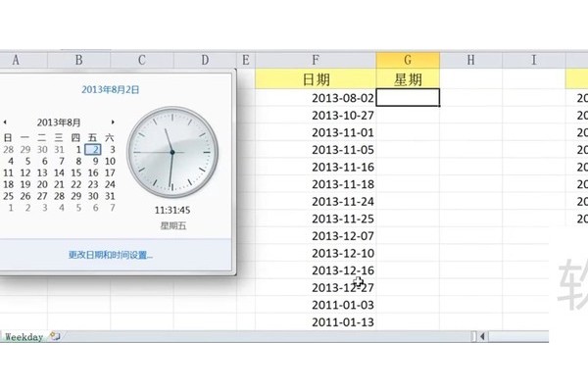The image size is (588, 392).
Task: Pick August 15 in the calendar
Action: click(76, 172)
